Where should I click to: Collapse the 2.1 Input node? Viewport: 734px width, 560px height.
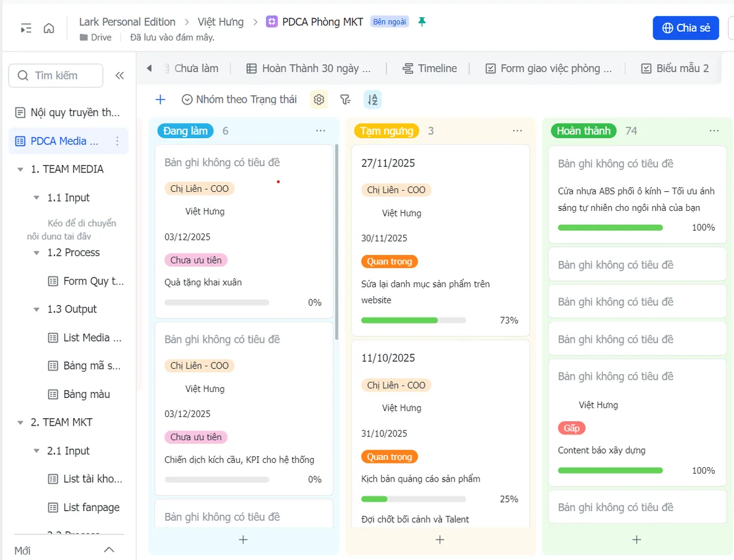37,451
